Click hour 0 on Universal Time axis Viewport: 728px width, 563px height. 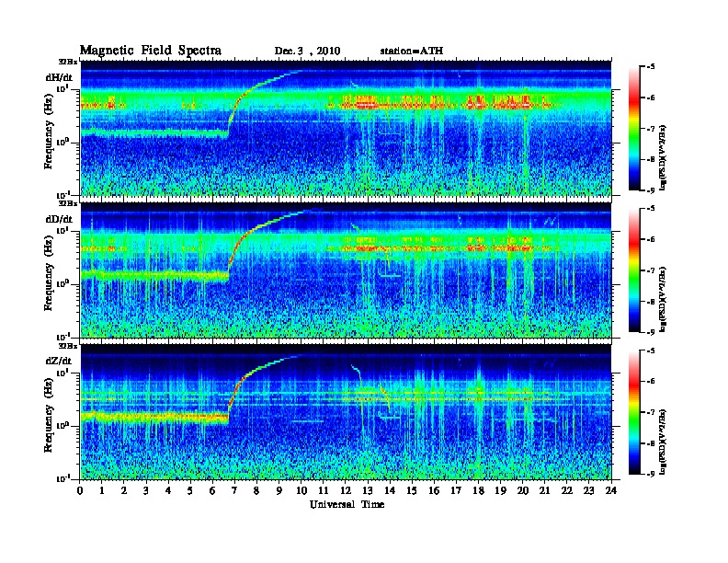80,490
